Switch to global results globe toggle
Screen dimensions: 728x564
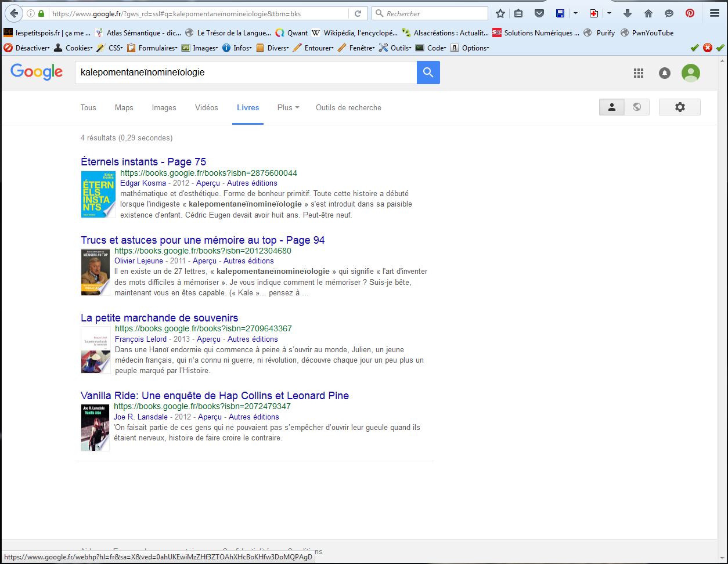[x=637, y=107]
